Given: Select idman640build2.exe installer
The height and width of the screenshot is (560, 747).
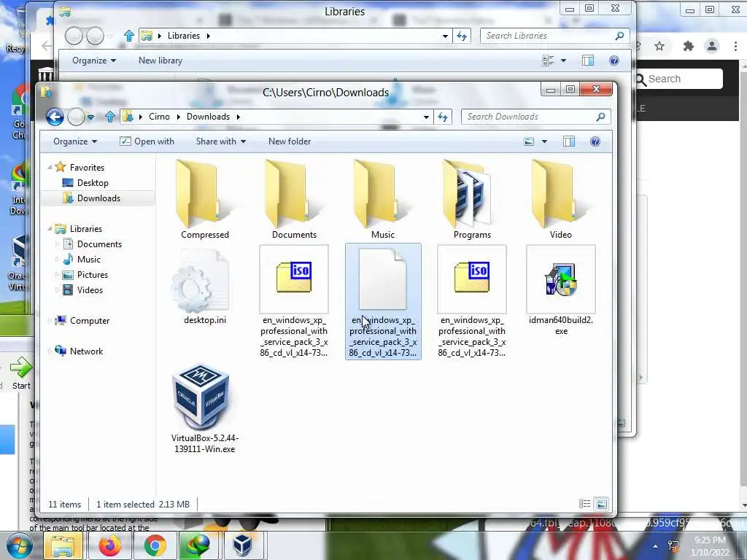Looking at the screenshot, I should [561, 290].
